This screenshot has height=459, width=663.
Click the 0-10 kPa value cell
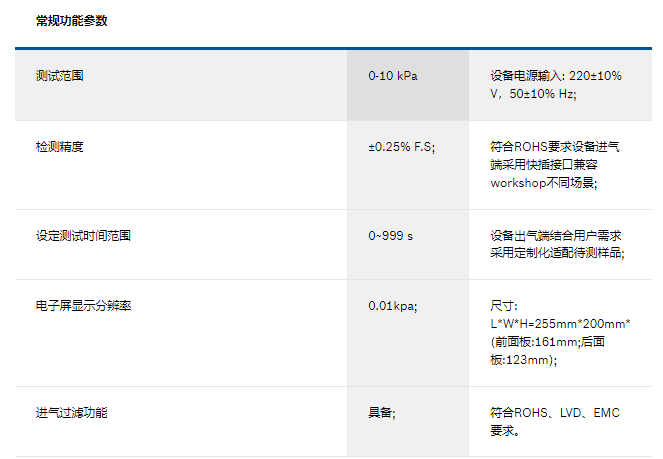(393, 76)
